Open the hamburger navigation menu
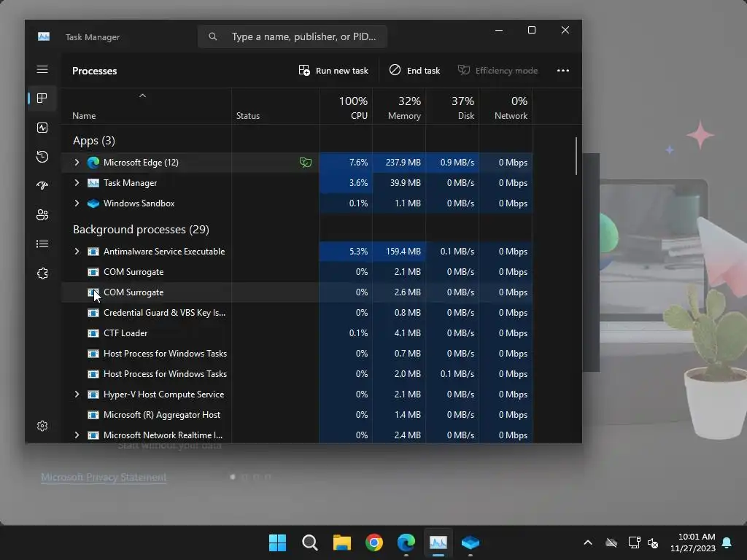The image size is (747, 560). tap(42, 69)
